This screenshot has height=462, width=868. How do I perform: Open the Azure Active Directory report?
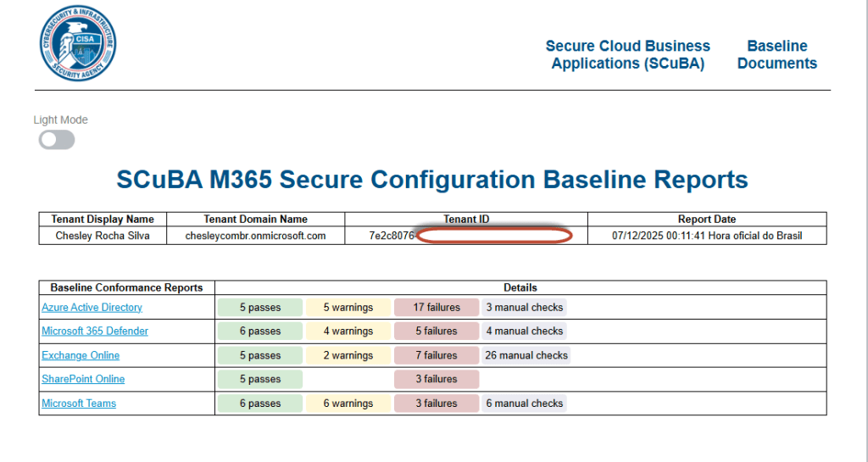(x=92, y=308)
